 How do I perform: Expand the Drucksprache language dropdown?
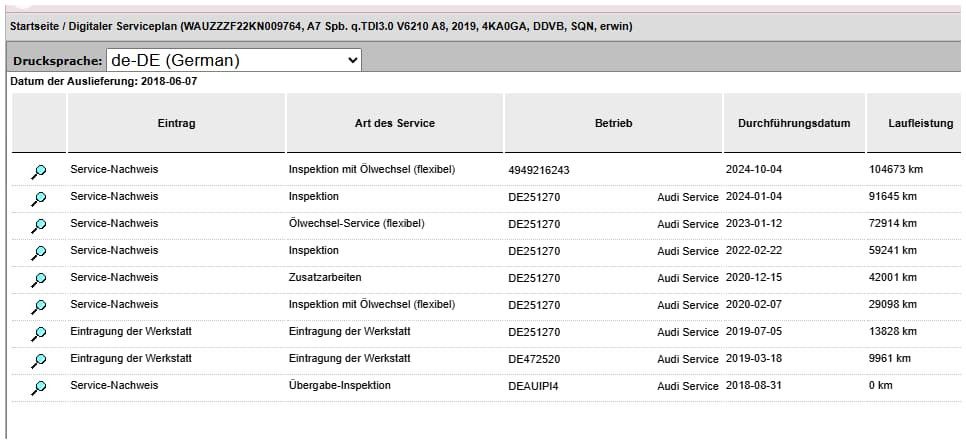tap(234, 60)
